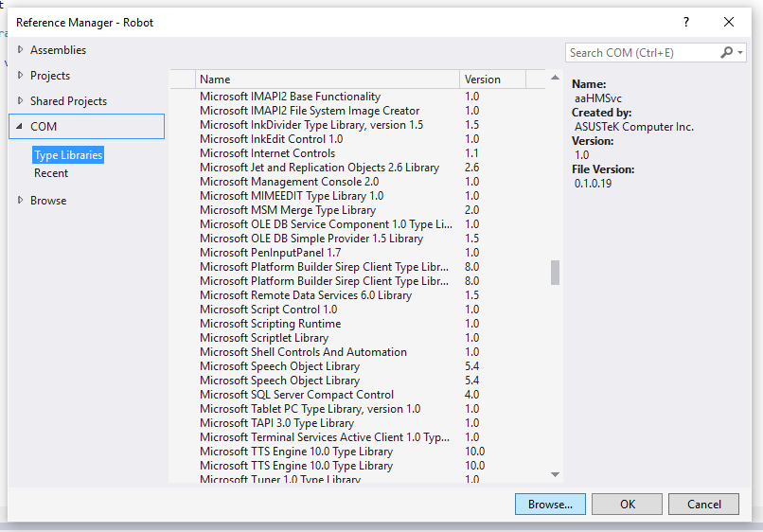Select Microsoft Remote Data Services 6.0 Library
The image size is (763, 532).
(x=358, y=295)
